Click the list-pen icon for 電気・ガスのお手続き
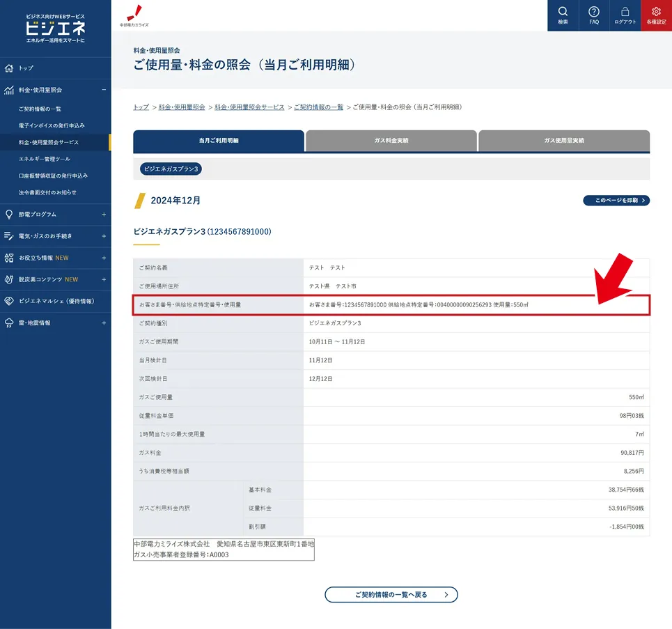 (x=9, y=236)
